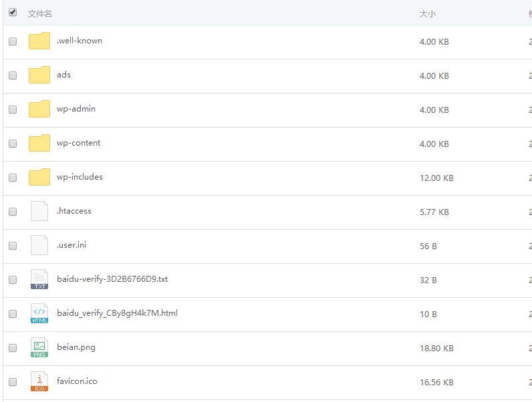This screenshot has height=402, width=532.
Task: Click the 16.56 KB size cell
Action: point(436,383)
